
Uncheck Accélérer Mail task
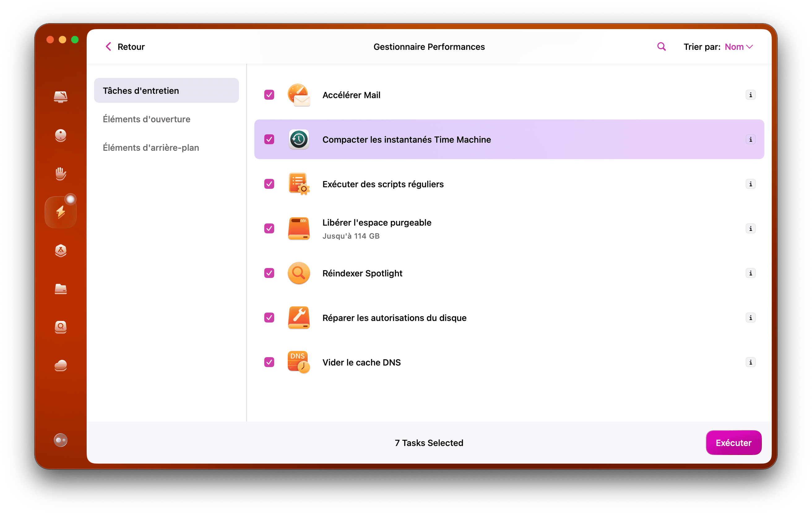pyautogui.click(x=269, y=95)
